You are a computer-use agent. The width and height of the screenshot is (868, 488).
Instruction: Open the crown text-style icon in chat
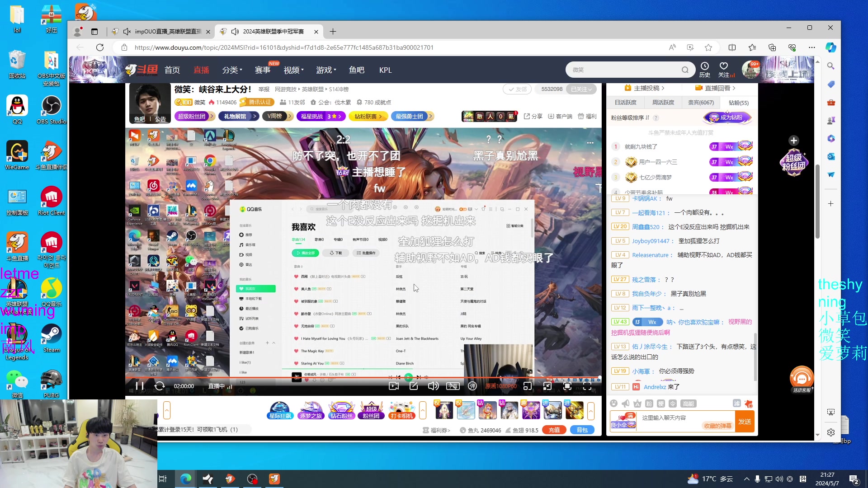click(x=637, y=404)
